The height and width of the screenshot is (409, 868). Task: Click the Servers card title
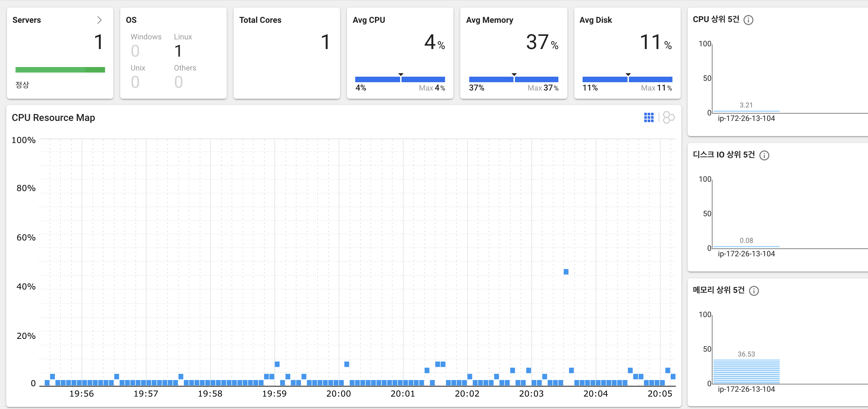[27, 20]
